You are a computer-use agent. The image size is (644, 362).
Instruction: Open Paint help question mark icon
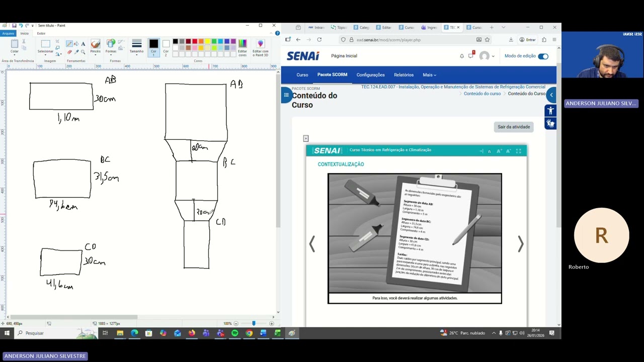pyautogui.click(x=277, y=33)
